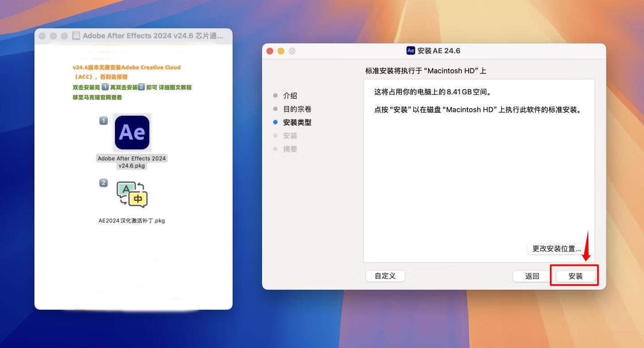Click file name Adobe After Effects 2024 v24.6.pkg
644x348 pixels.
click(x=132, y=162)
